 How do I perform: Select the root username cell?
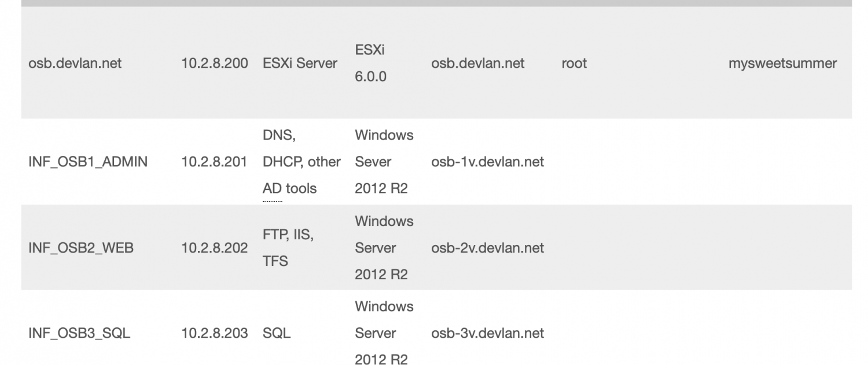tap(574, 63)
